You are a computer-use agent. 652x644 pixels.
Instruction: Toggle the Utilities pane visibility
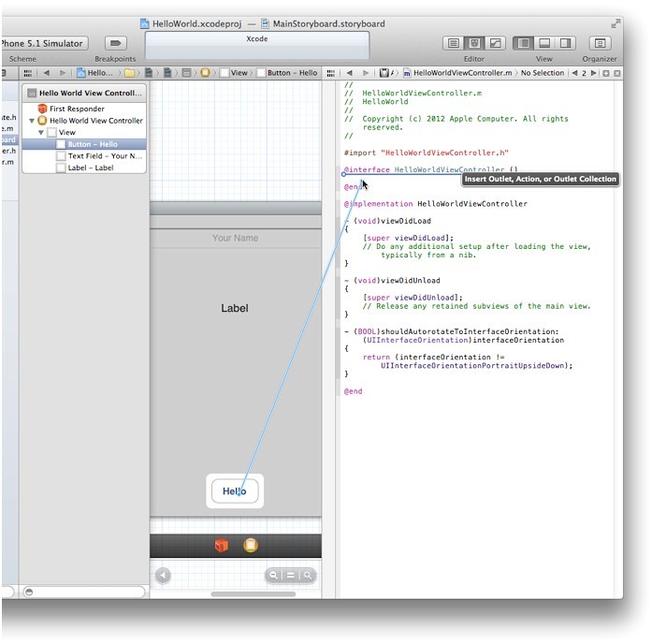[x=564, y=43]
